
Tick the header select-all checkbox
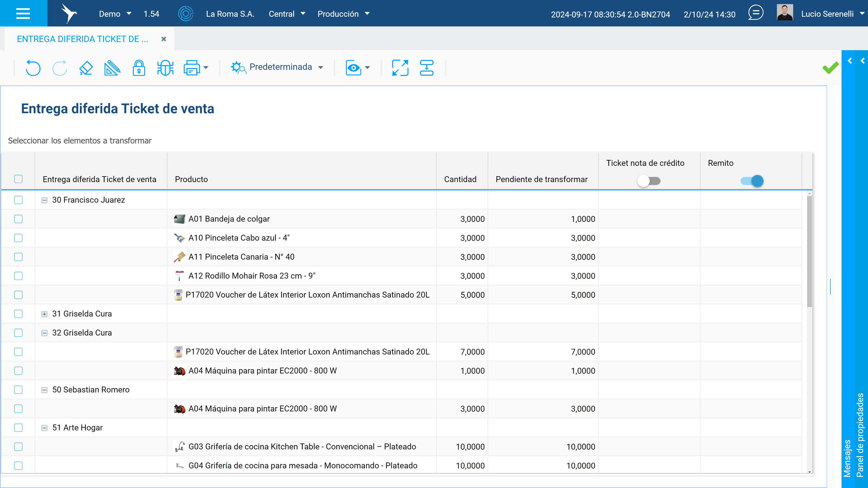click(18, 179)
